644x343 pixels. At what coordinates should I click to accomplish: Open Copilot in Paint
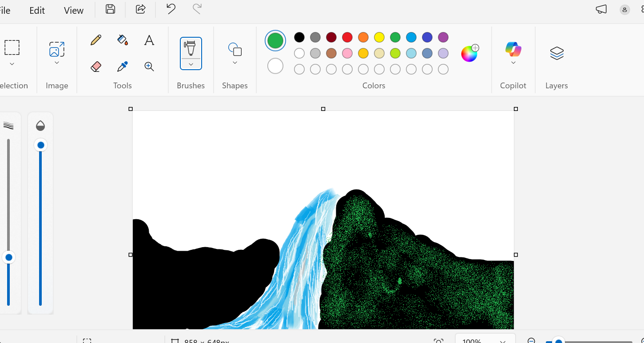513,49
